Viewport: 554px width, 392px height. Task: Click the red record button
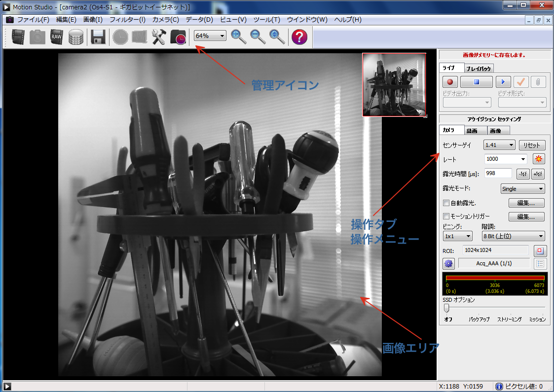point(450,82)
